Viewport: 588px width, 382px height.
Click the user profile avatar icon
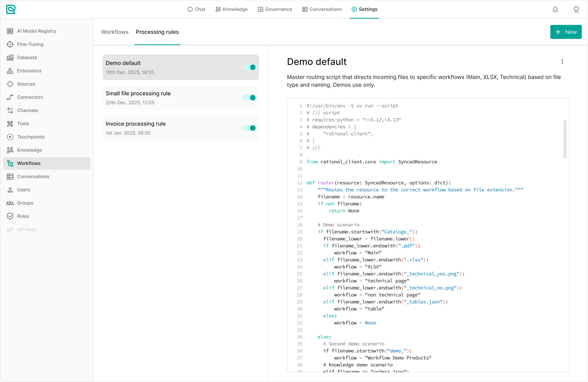point(576,9)
